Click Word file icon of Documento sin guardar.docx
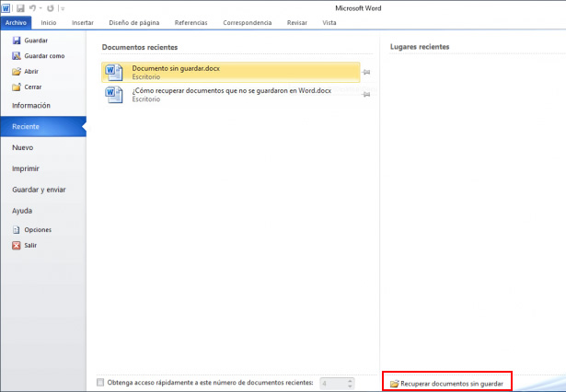This screenshot has height=392, width=566. (114, 72)
